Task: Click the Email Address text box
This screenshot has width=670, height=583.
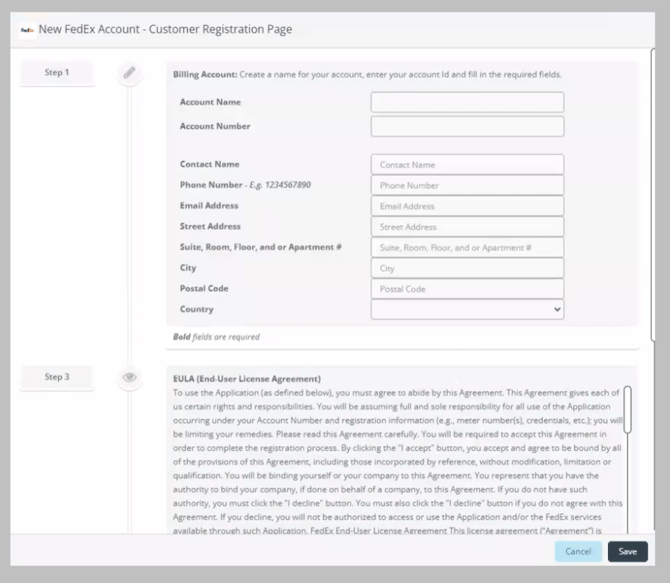Action: 467,206
